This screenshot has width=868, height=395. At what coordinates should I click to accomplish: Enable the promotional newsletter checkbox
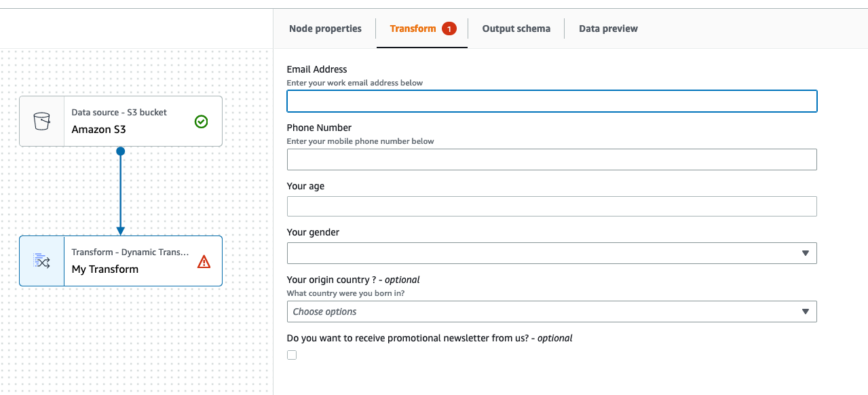[291, 354]
